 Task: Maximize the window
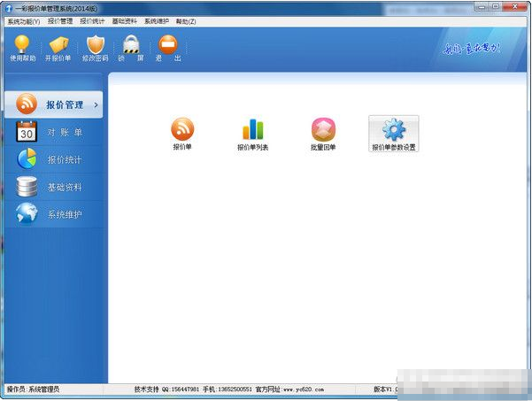496,6
